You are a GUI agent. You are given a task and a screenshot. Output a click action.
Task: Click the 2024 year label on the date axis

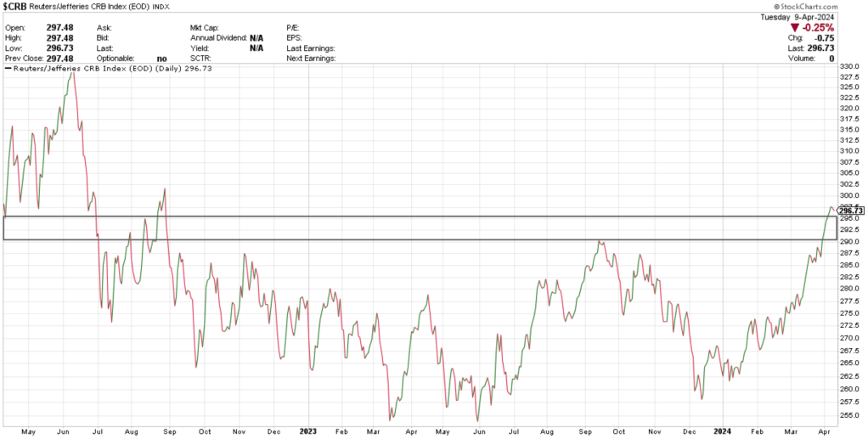click(723, 431)
